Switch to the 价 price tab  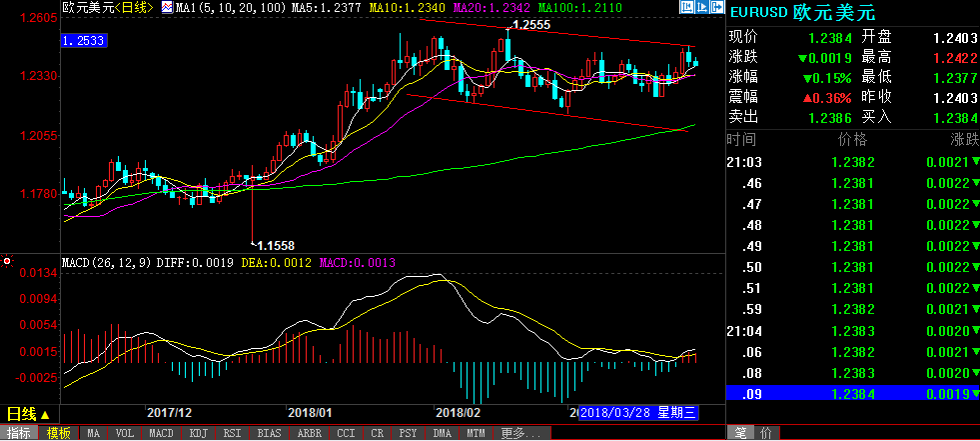pyautogui.click(x=766, y=433)
